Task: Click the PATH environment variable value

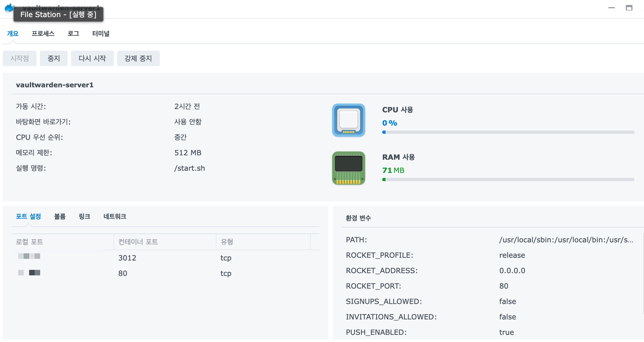Action: coord(566,240)
